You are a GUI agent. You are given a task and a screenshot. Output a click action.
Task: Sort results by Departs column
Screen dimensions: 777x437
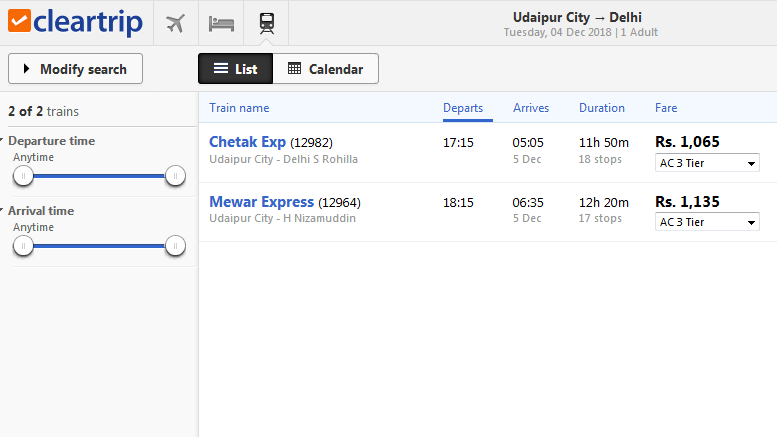pos(463,108)
